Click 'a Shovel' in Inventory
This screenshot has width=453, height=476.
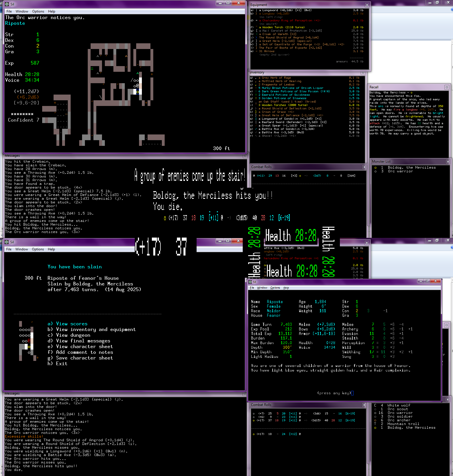(x=277, y=136)
